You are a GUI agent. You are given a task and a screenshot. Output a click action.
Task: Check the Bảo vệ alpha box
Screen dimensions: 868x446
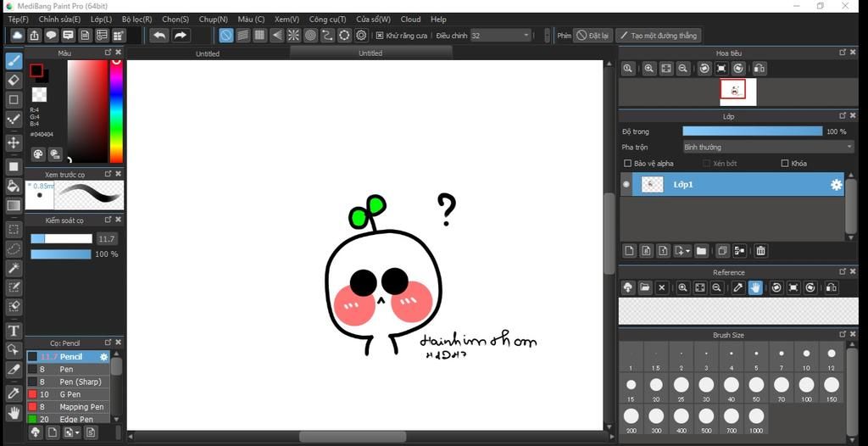pyautogui.click(x=627, y=164)
